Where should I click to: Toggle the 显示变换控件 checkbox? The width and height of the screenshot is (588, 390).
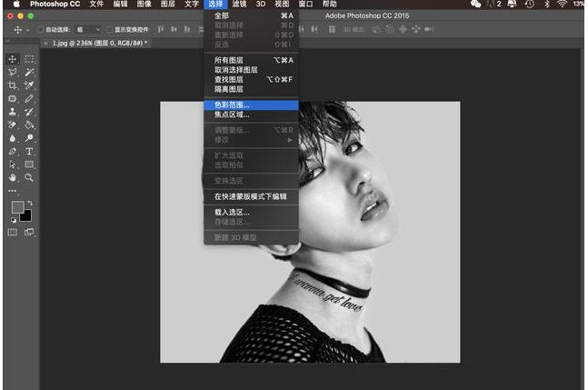(x=108, y=30)
